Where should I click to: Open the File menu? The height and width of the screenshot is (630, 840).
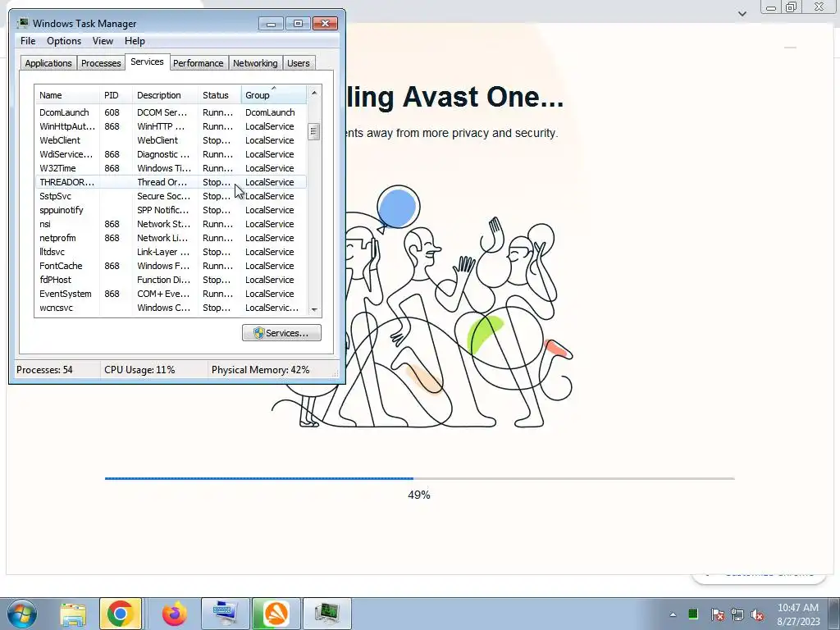[x=28, y=41]
